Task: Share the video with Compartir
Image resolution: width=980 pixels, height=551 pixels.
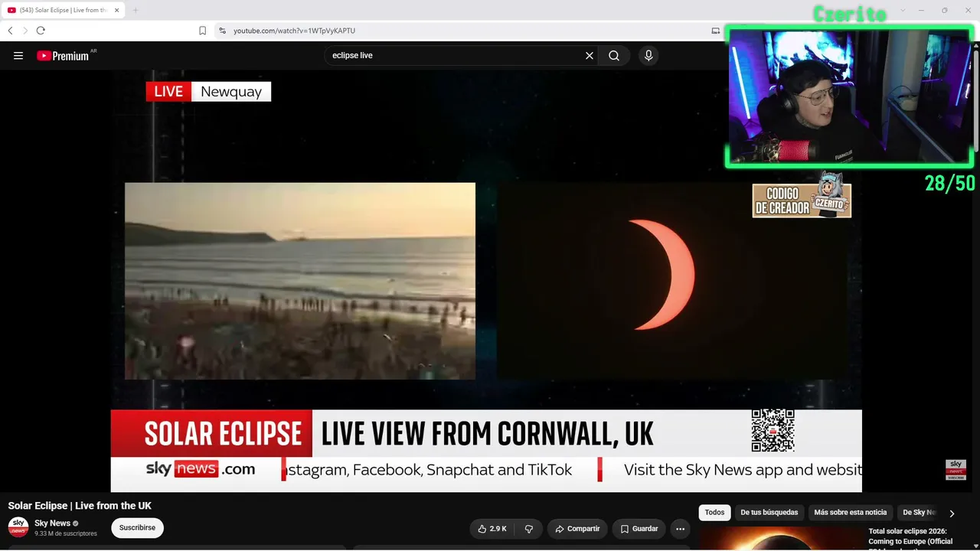Action: 577,529
